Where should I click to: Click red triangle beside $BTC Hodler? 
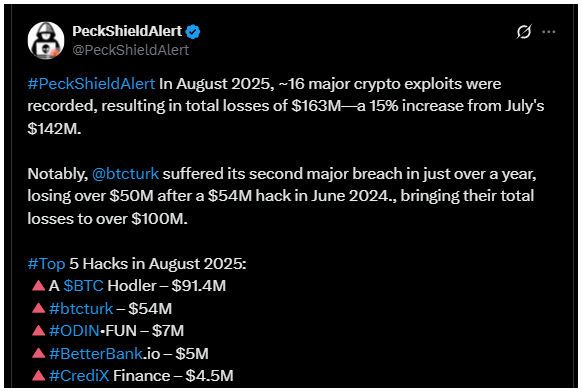(x=38, y=285)
